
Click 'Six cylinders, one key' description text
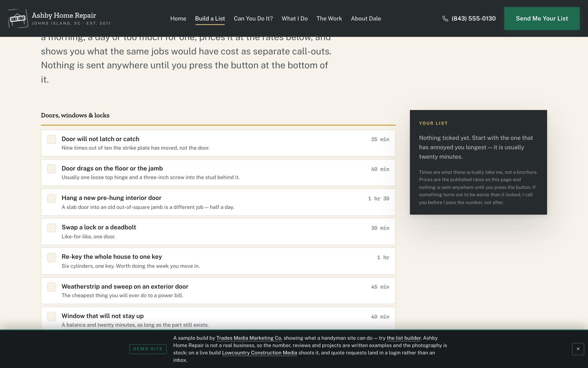click(x=130, y=266)
